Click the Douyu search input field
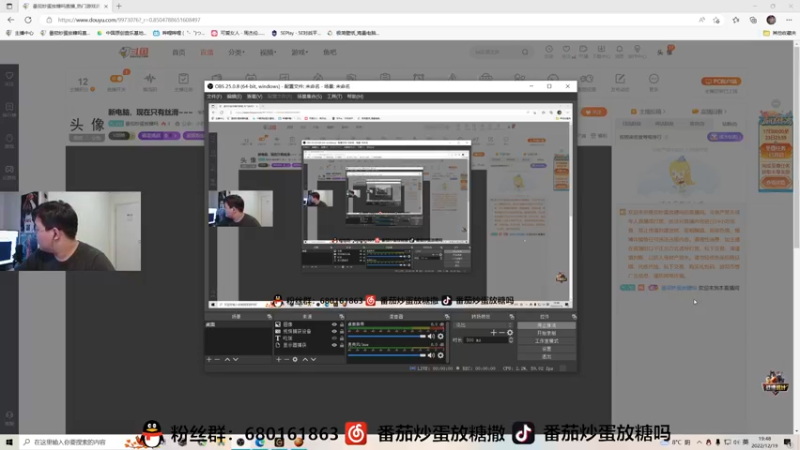This screenshot has width=800, height=450. point(496,52)
